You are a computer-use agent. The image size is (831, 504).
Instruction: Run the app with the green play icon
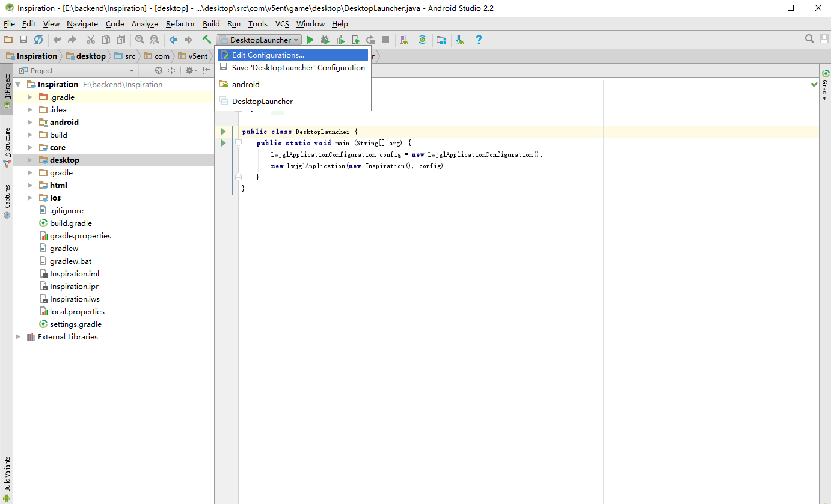(x=310, y=40)
